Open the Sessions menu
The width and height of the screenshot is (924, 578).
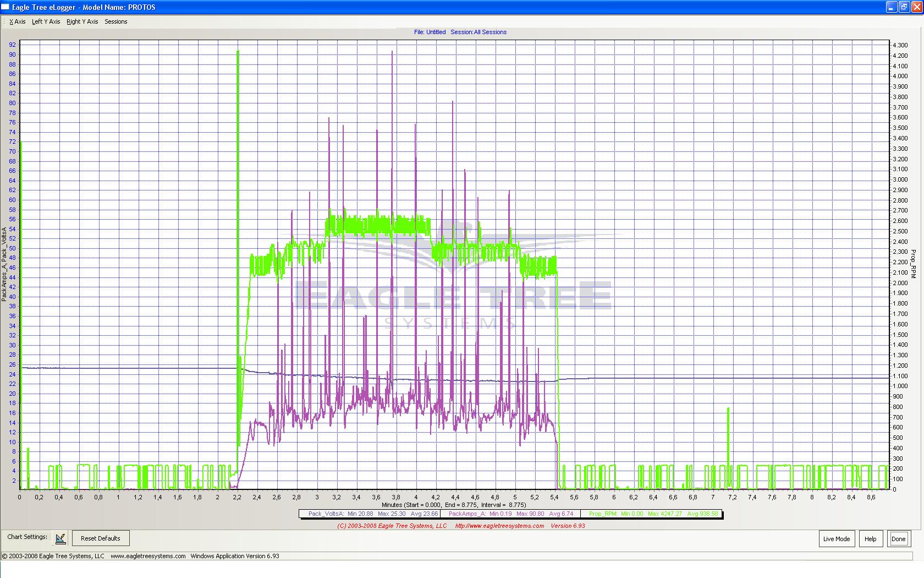(x=116, y=21)
